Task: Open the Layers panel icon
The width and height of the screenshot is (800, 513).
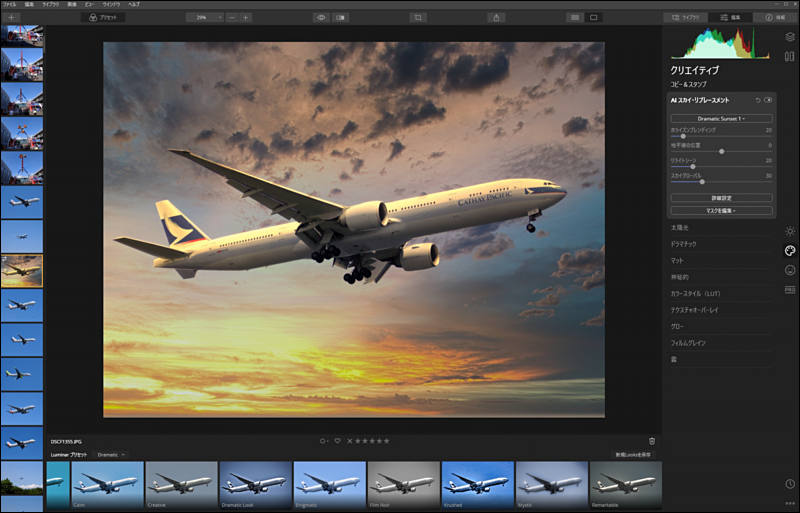Action: (789, 37)
